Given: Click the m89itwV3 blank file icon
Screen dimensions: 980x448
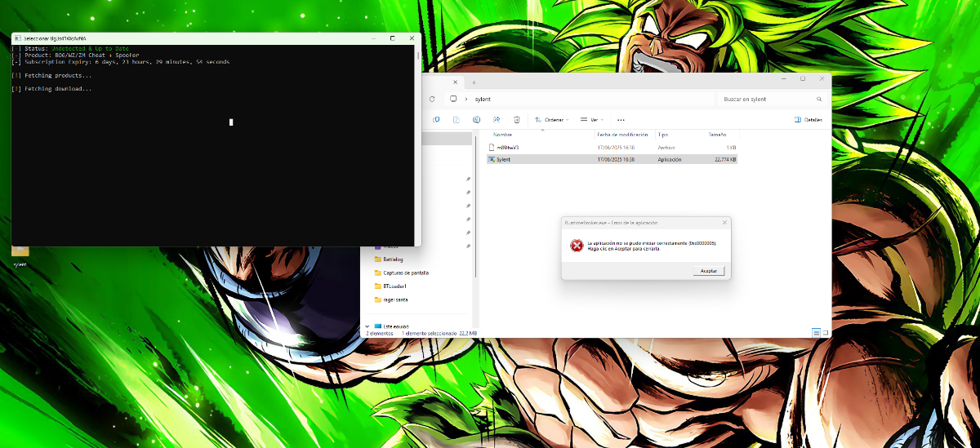Looking at the screenshot, I should (492, 147).
